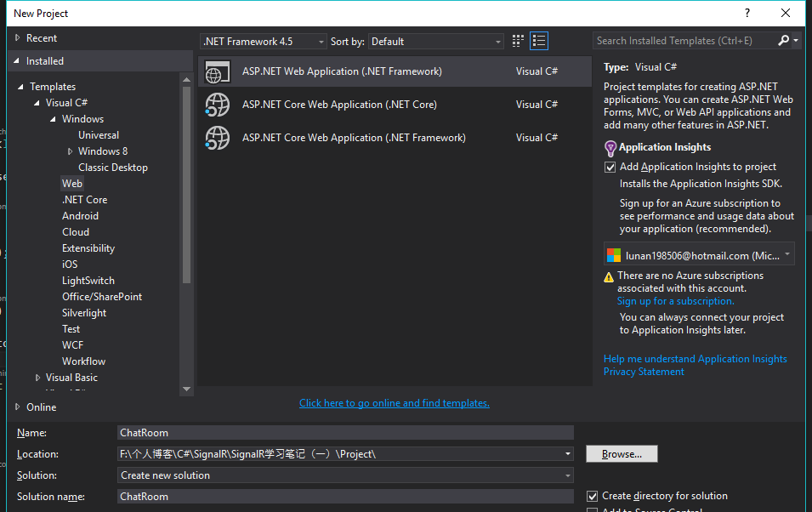Select ASP.NET Core Web Application (.NET Framework)
This screenshot has width=812, height=512.
[x=395, y=138]
